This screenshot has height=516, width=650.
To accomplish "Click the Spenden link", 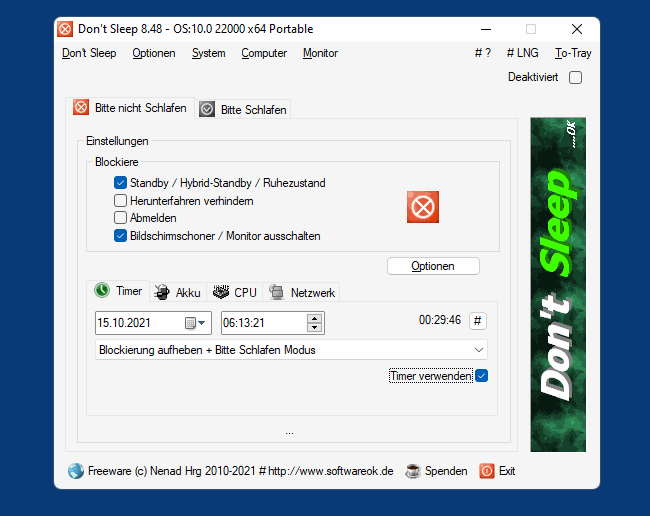I will pyautogui.click(x=446, y=471).
